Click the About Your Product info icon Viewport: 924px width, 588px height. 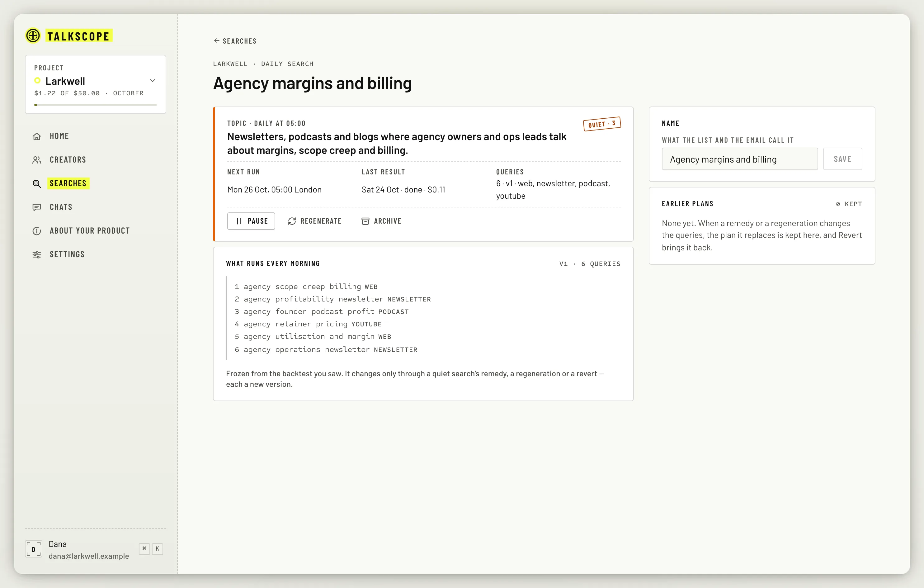(37, 231)
